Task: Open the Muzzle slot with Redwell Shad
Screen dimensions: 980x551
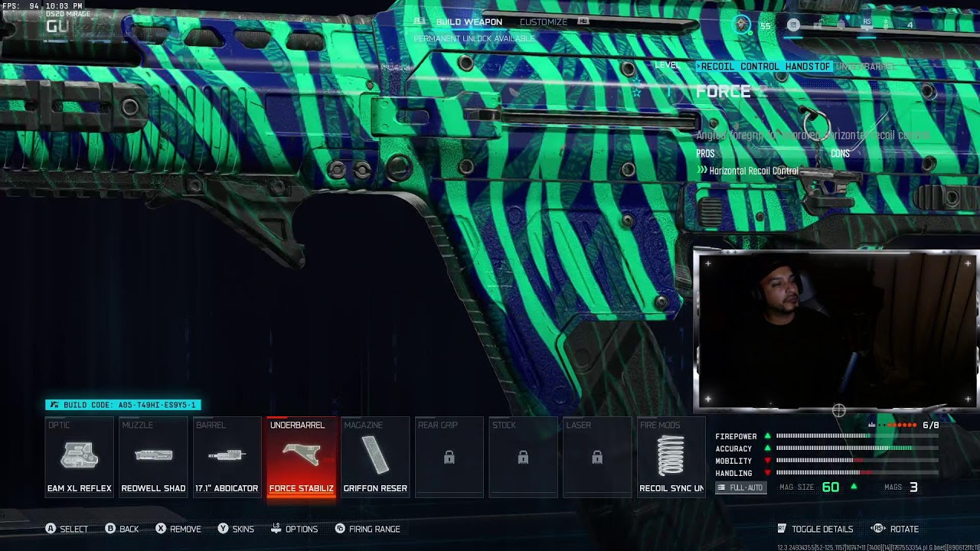Action: point(153,458)
